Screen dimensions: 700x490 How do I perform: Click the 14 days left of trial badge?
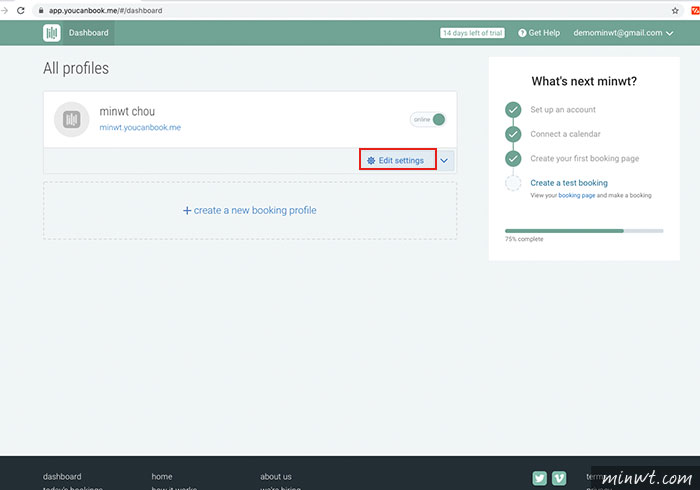coord(472,33)
